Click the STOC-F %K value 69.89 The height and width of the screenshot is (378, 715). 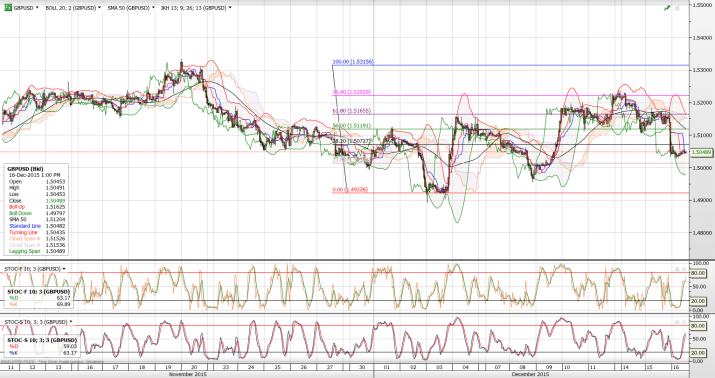click(63, 304)
